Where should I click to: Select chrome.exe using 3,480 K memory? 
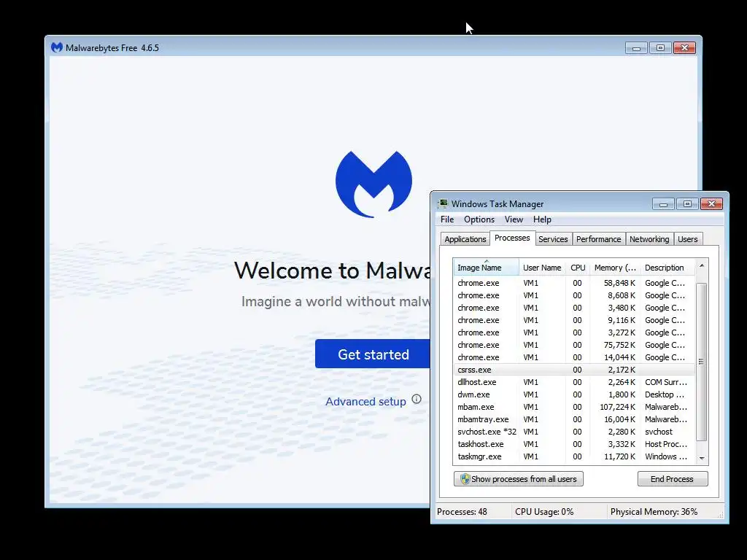tap(573, 308)
